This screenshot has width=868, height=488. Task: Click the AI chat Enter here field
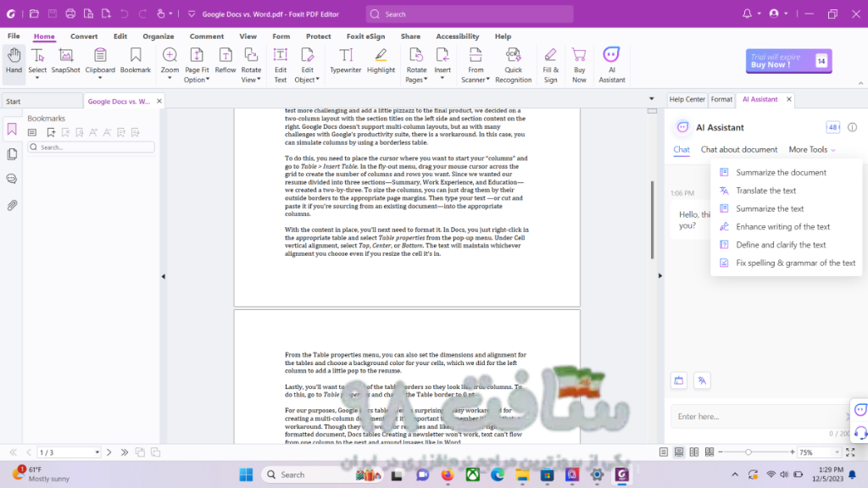pyautogui.click(x=759, y=417)
